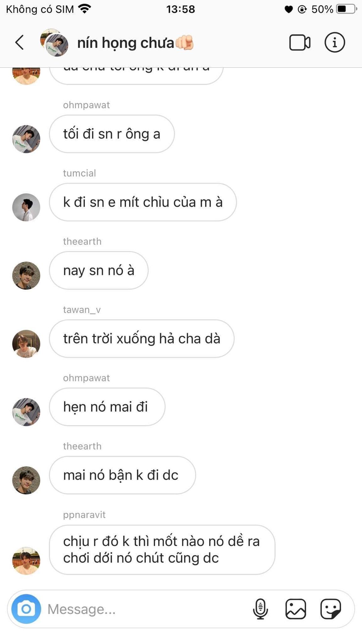Tap message "mai nó bận k đi dc"

tap(122, 475)
